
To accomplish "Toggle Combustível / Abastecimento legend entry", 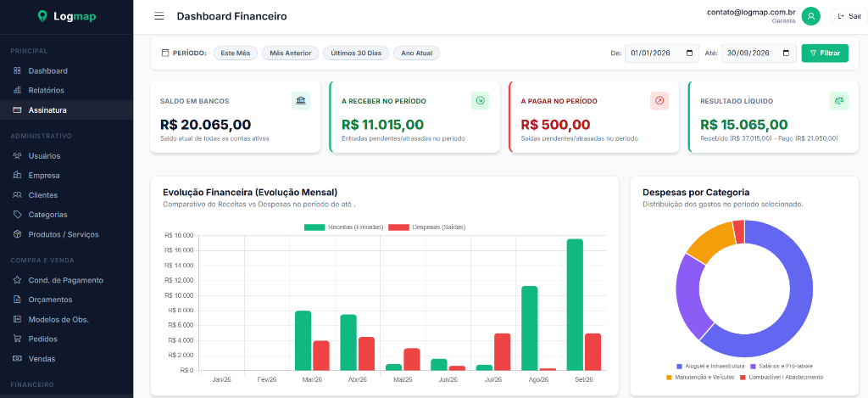I will [x=781, y=377].
